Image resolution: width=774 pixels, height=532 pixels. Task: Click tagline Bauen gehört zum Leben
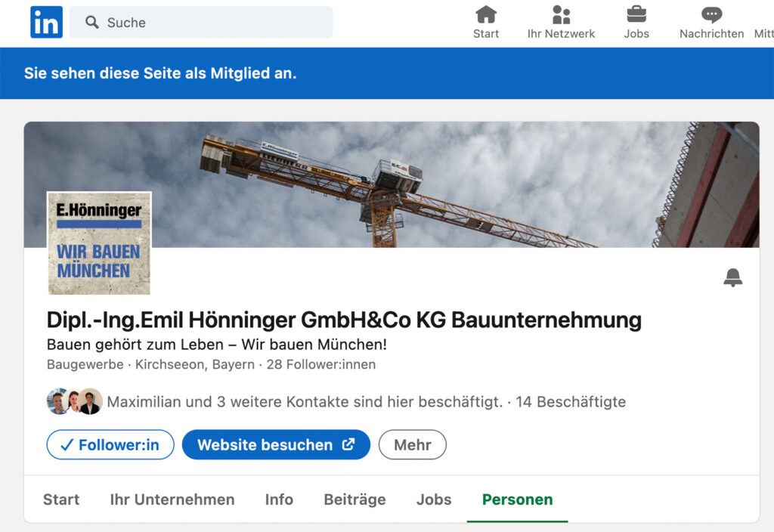point(217,345)
